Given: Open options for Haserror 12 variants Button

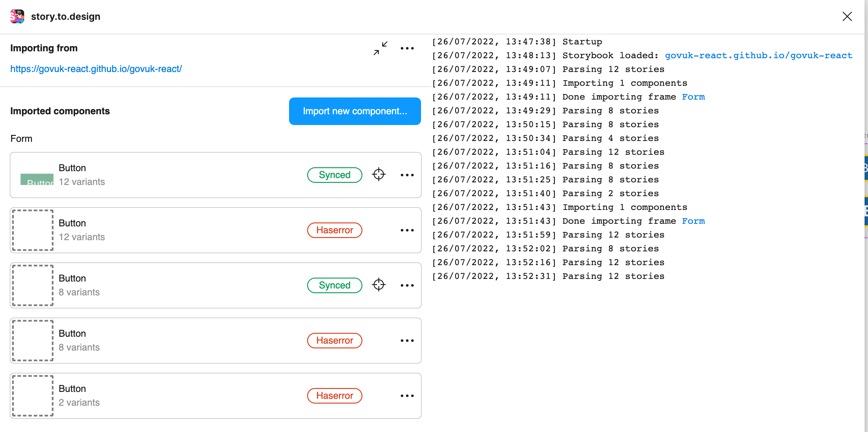Looking at the screenshot, I should coord(407,230).
